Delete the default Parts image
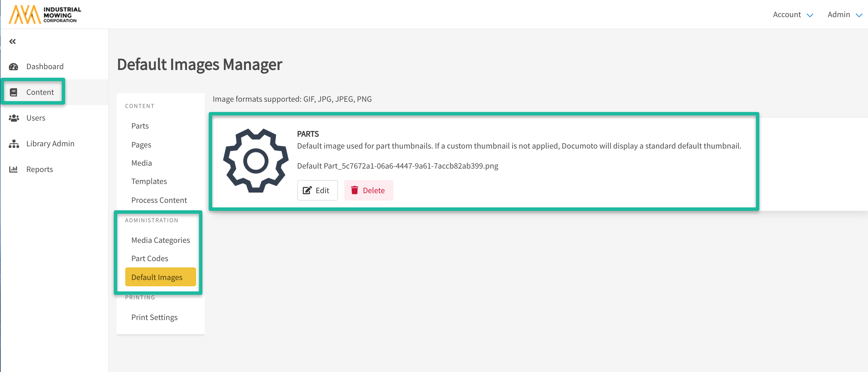The image size is (868, 372). (x=368, y=190)
